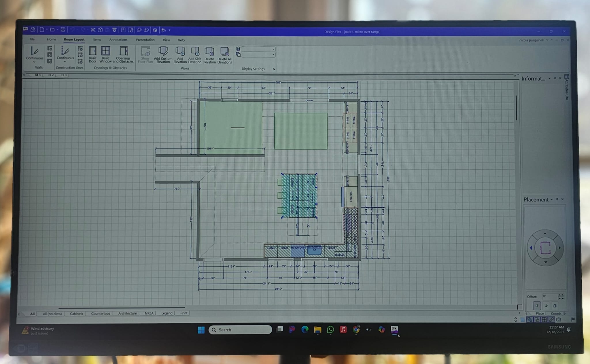Open the Windows Search box in the taskbar

click(240, 329)
